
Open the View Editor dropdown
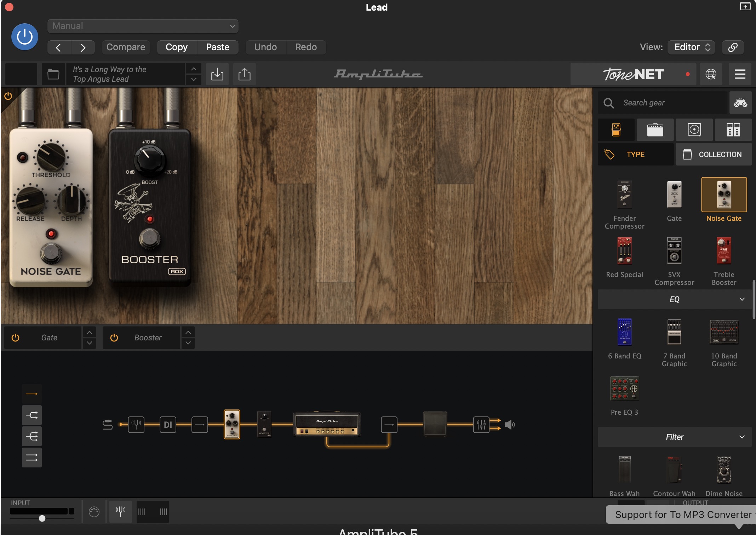point(691,47)
